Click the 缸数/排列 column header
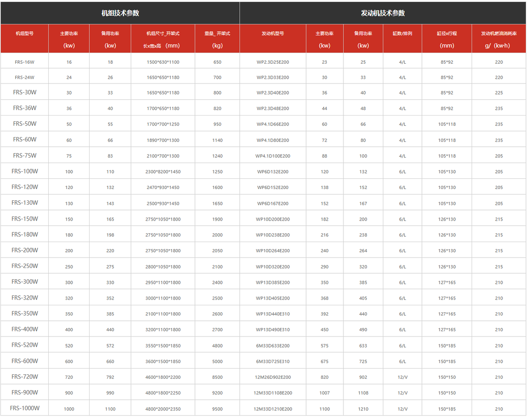The height and width of the screenshot is (420, 527). (402, 33)
